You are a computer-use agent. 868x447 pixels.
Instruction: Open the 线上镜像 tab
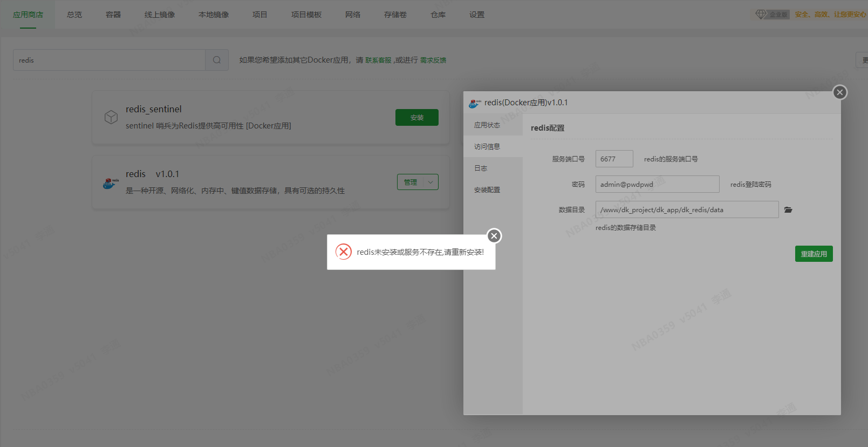click(x=160, y=15)
